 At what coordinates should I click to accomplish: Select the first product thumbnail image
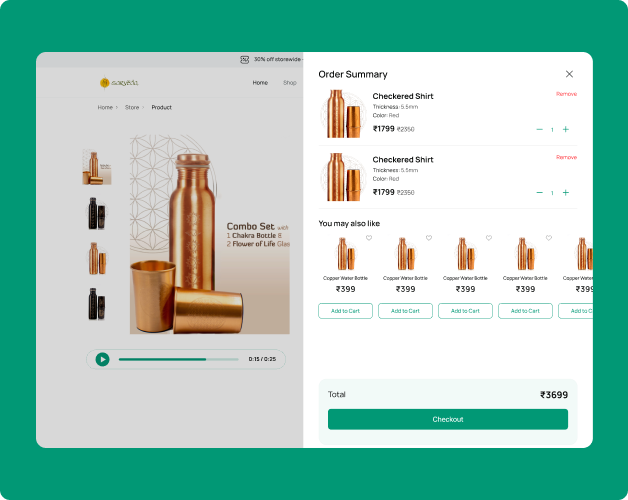pos(96,167)
